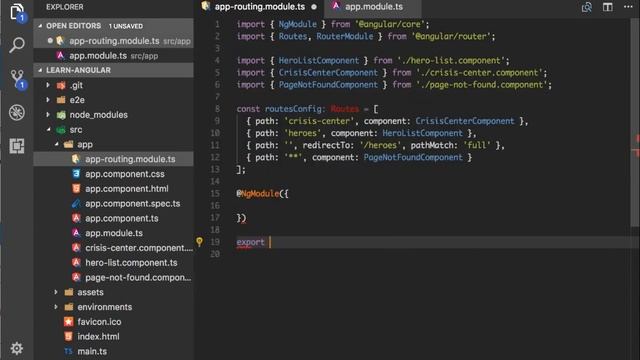Open the Debug view icon

pos(17,112)
